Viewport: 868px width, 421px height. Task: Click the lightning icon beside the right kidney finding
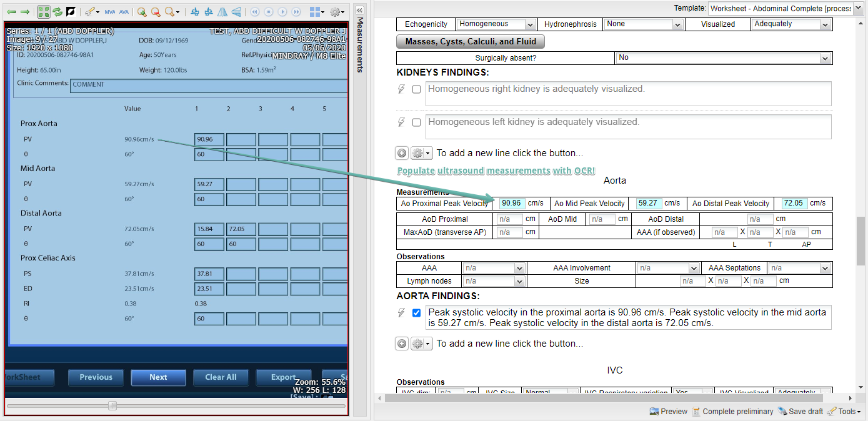(402, 89)
